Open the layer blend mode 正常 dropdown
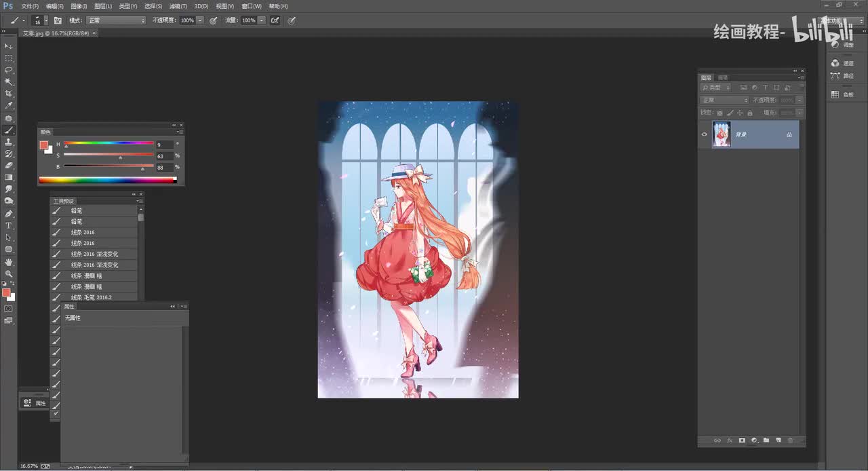Viewport: 868px width, 471px height. coord(725,100)
